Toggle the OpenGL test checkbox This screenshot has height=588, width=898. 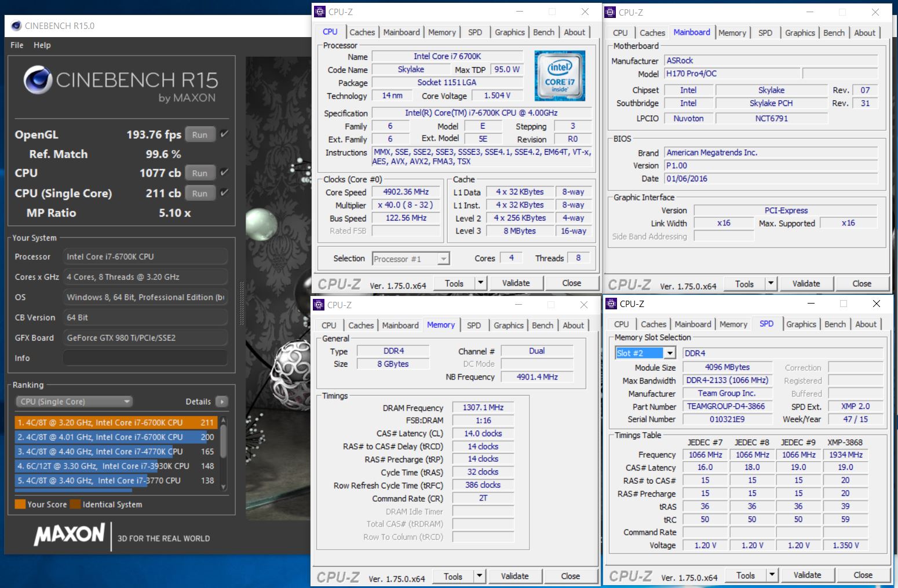[x=224, y=134]
